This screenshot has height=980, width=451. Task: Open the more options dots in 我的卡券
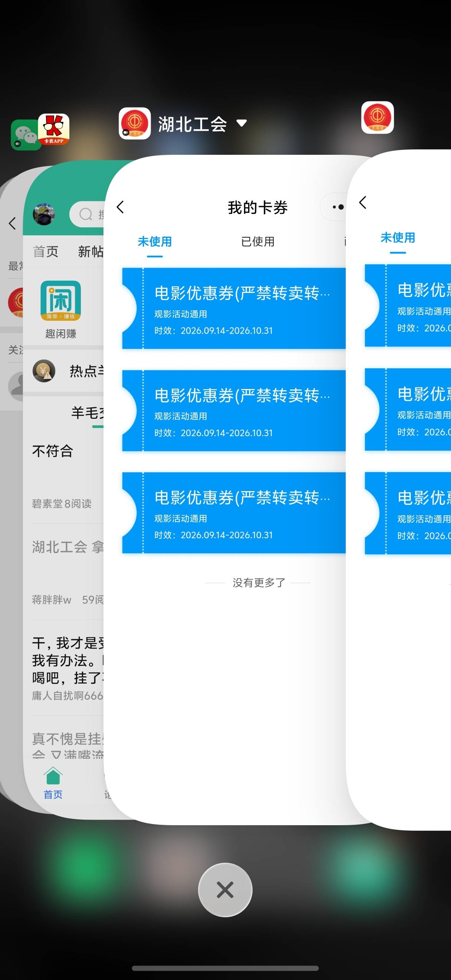pos(338,207)
